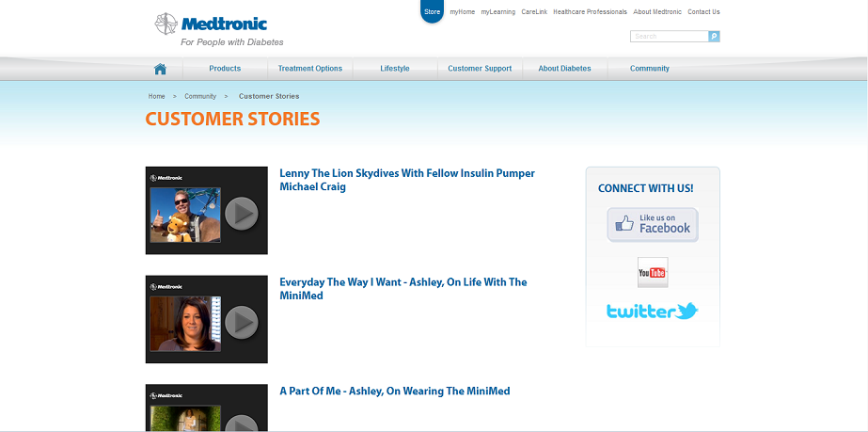Open the Like us on Facebook badge
The image size is (868, 432).
tap(653, 224)
